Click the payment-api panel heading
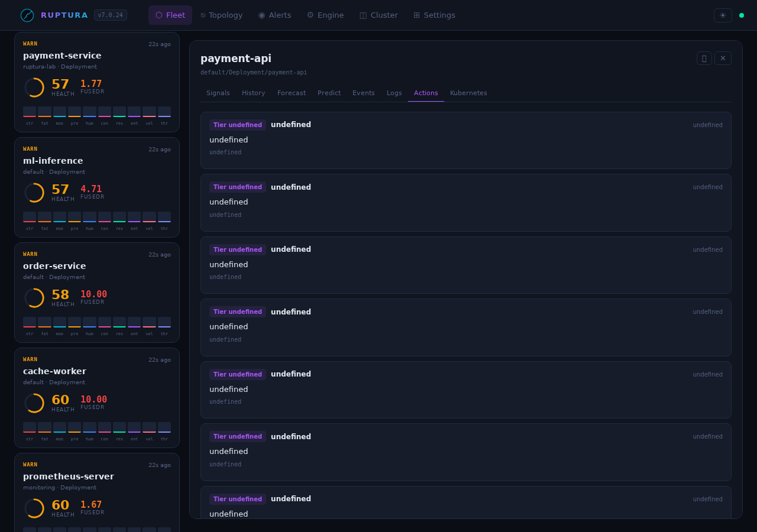The width and height of the screenshot is (757, 532). pyautogui.click(x=236, y=59)
